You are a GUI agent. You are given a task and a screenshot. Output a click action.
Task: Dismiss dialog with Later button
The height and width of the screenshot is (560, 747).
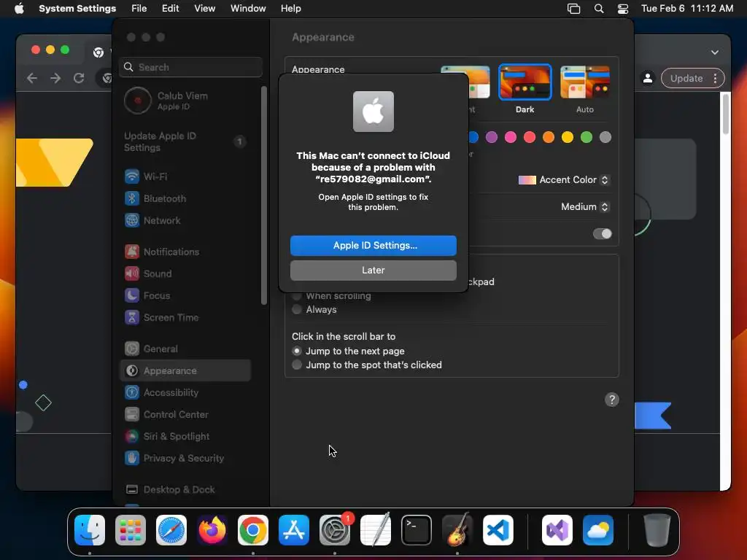tap(373, 271)
